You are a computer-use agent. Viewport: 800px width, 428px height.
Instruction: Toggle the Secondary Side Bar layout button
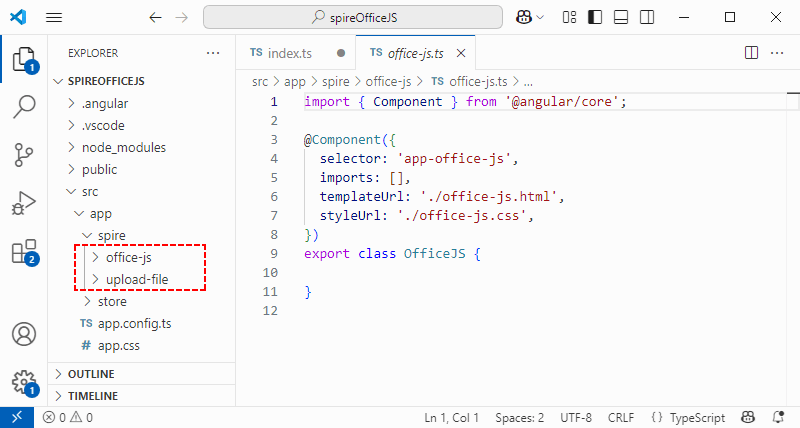(647, 17)
